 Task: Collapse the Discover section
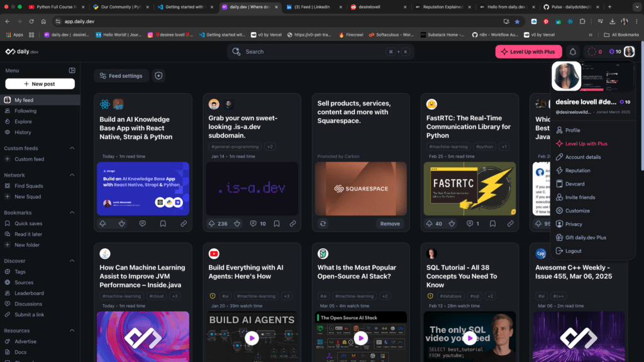(72, 261)
